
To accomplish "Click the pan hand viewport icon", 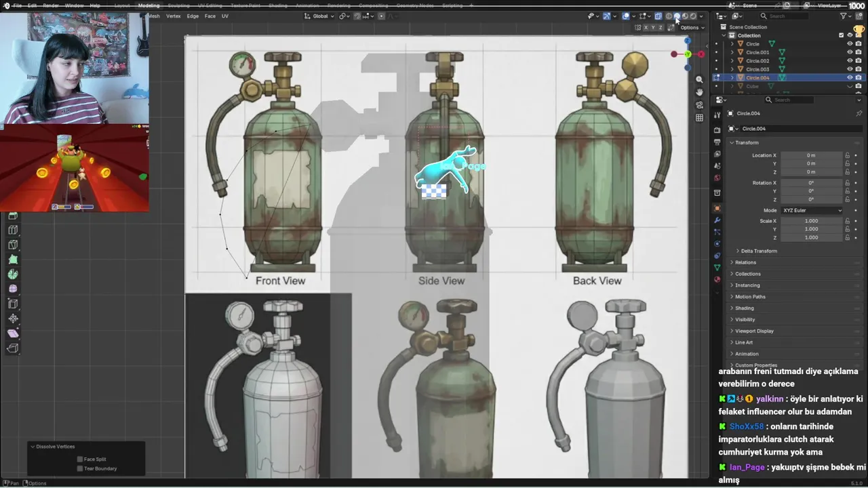I will click(x=699, y=92).
